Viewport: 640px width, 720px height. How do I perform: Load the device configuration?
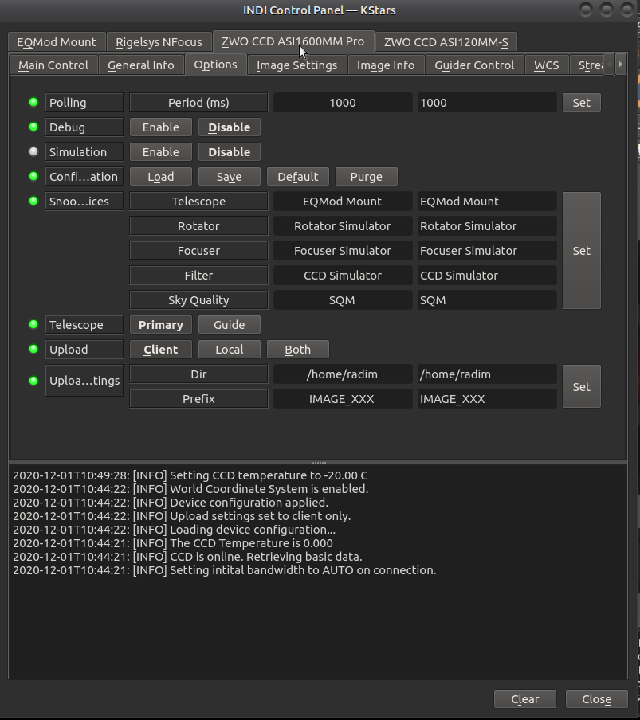pos(161,177)
